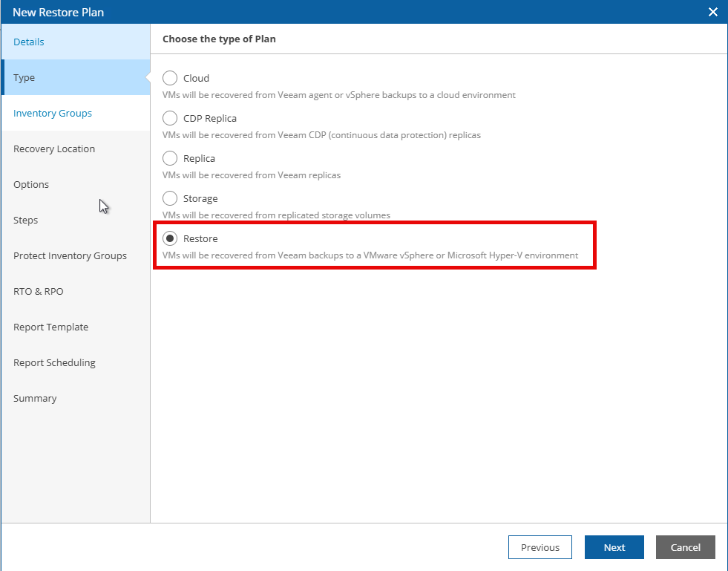Pick the Storage radio button
This screenshot has height=571, width=728.
pyautogui.click(x=170, y=198)
